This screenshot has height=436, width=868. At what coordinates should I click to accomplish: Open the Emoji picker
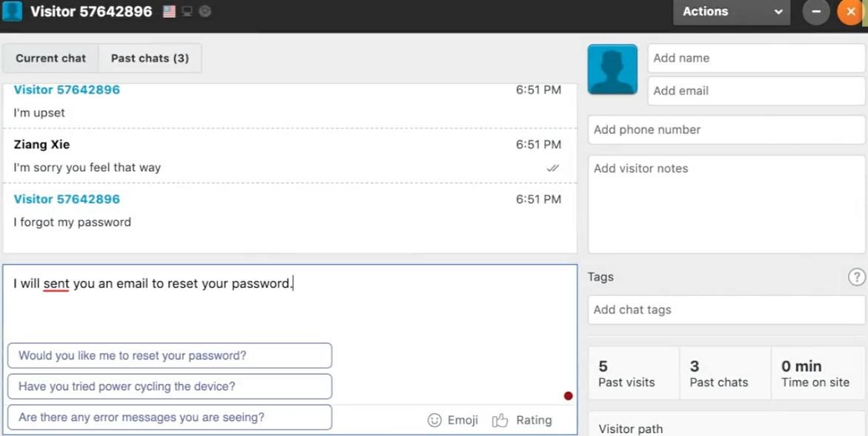pyautogui.click(x=453, y=420)
